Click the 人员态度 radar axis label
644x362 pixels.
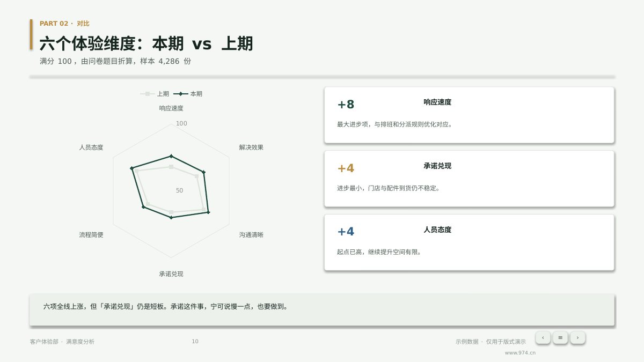click(91, 147)
